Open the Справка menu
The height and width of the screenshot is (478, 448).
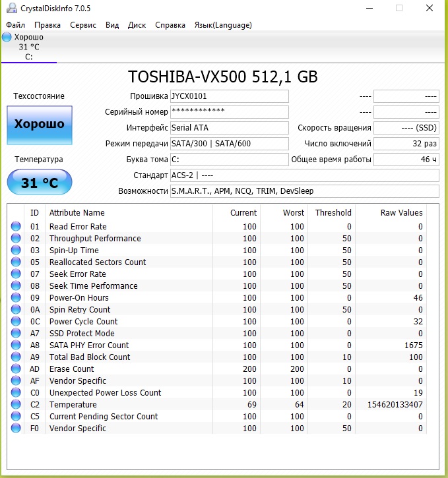pos(170,25)
